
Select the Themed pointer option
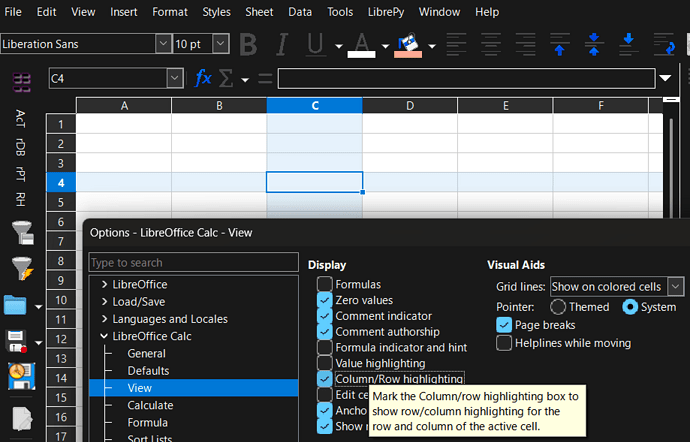pos(558,307)
